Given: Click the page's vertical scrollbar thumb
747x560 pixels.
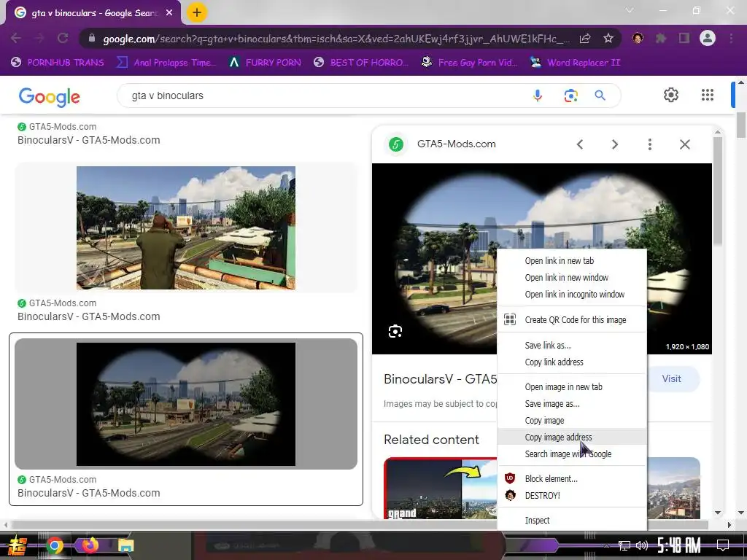Looking at the screenshot, I should [x=741, y=124].
